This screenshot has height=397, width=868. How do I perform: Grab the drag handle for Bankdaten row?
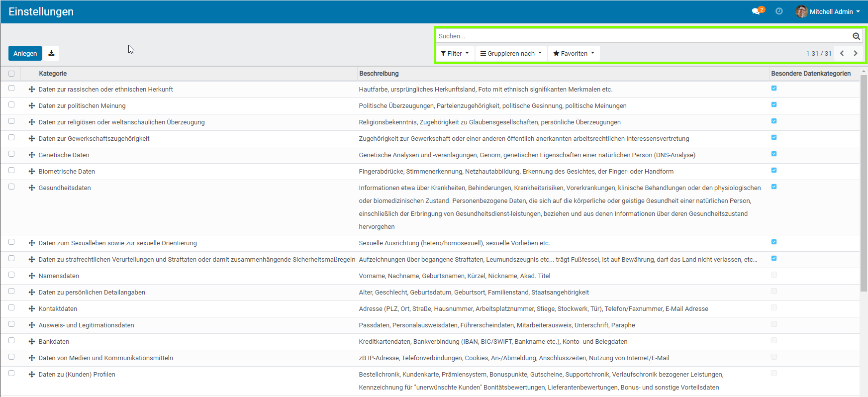coord(32,342)
